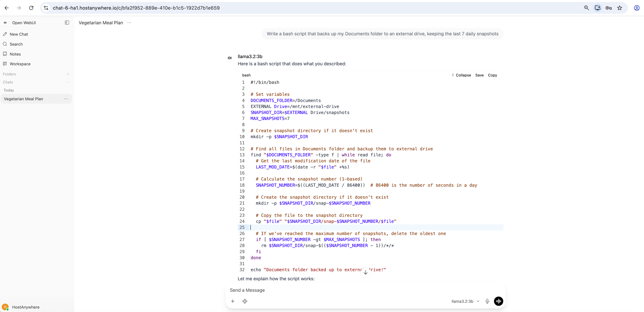Open chat title options ellipsis in header
The image size is (644, 312).
[x=129, y=23]
